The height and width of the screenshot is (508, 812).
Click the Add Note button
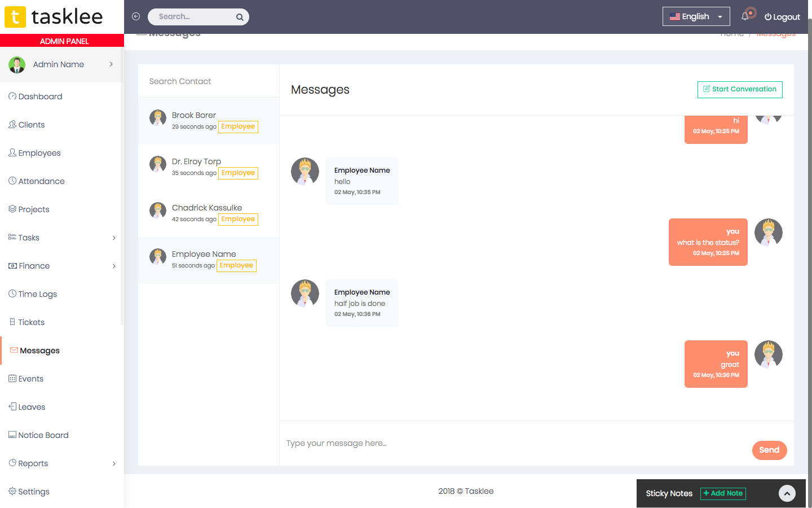(x=723, y=493)
